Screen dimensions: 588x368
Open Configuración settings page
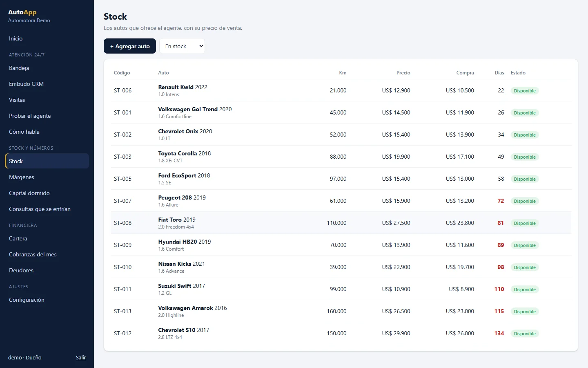[x=47, y=300]
